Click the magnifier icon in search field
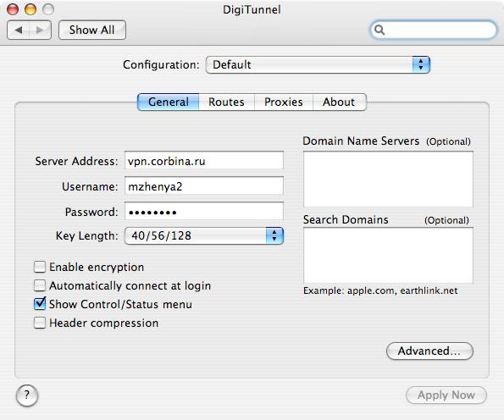Viewport: 504px width, 420px height. coord(379,30)
